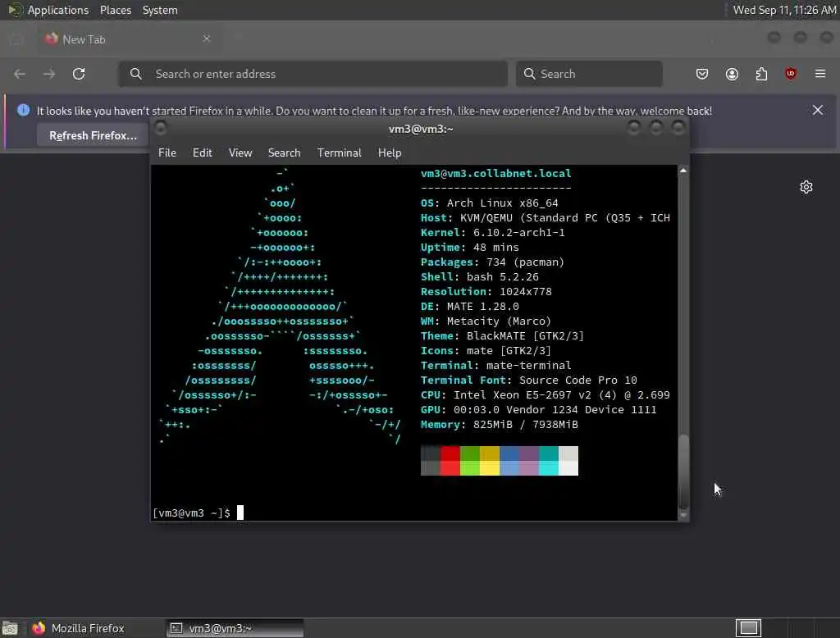This screenshot has height=638, width=840.
Task: Select the Kernel: 6.10.2-arch1-1 line
Action: 493,233
